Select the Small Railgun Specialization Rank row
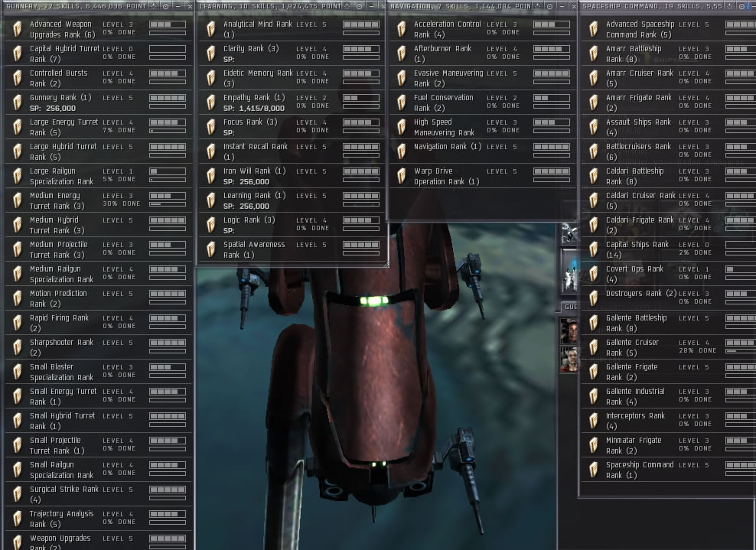The height and width of the screenshot is (550, 756). click(x=99, y=470)
